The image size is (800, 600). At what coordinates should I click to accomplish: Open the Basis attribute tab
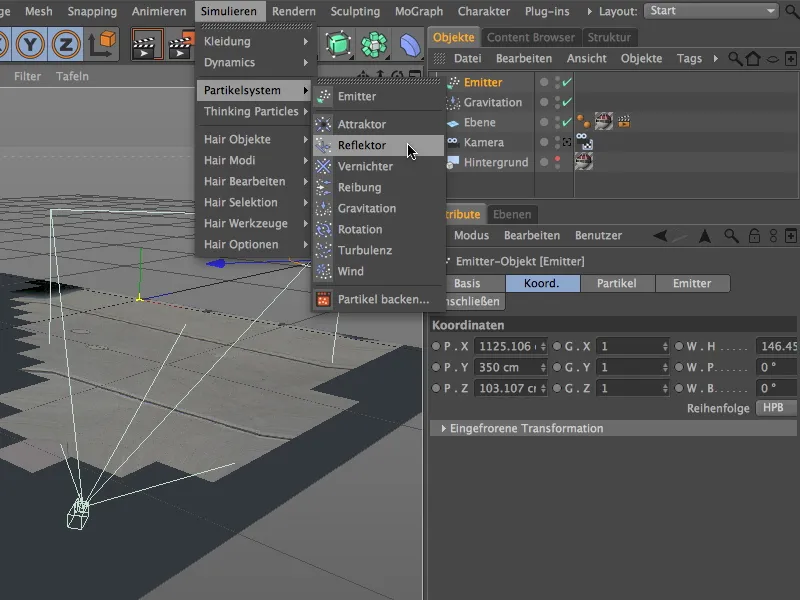[x=467, y=283]
